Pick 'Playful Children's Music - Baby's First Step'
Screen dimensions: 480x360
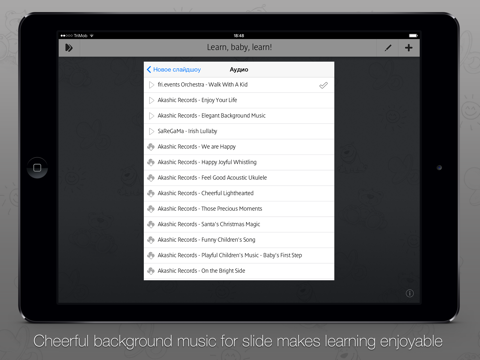pyautogui.click(x=239, y=255)
